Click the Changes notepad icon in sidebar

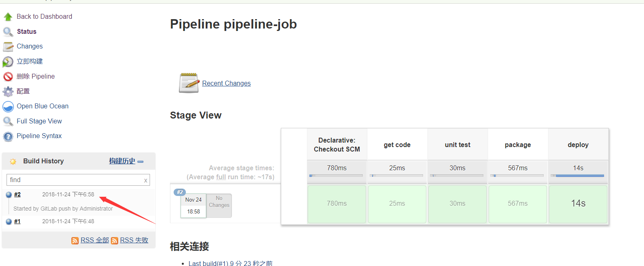8,46
